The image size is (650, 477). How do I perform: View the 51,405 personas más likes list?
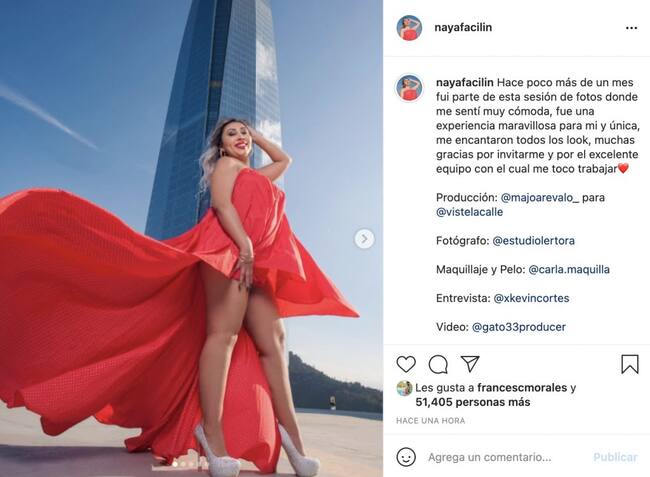pos(473,402)
